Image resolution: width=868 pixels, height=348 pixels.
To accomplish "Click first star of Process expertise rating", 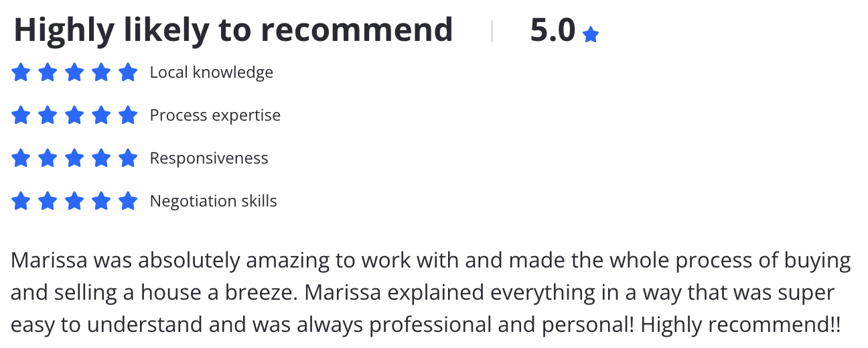I will pyautogui.click(x=21, y=115).
